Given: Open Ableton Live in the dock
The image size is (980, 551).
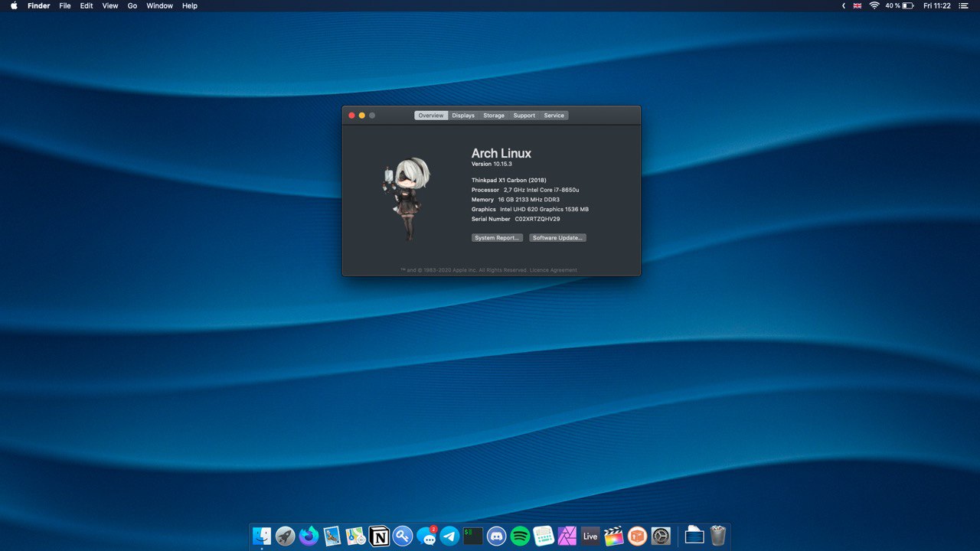Looking at the screenshot, I should click(590, 536).
